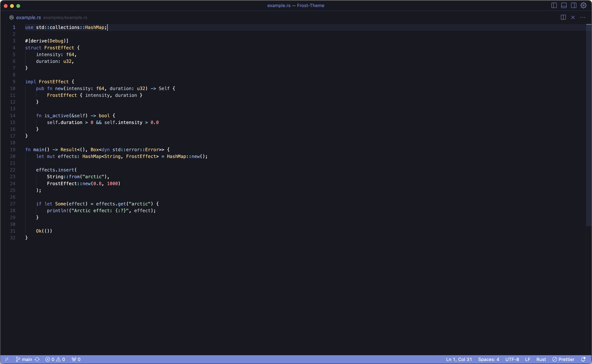
Task: Open the editor More Actions ellipsis menu
Action: 583,17
